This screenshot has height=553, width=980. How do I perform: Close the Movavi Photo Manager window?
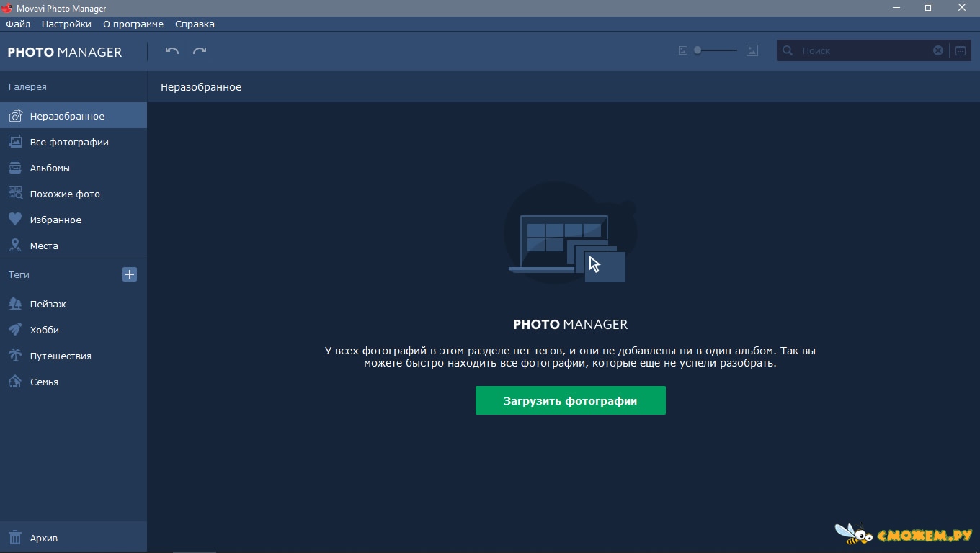click(x=963, y=8)
